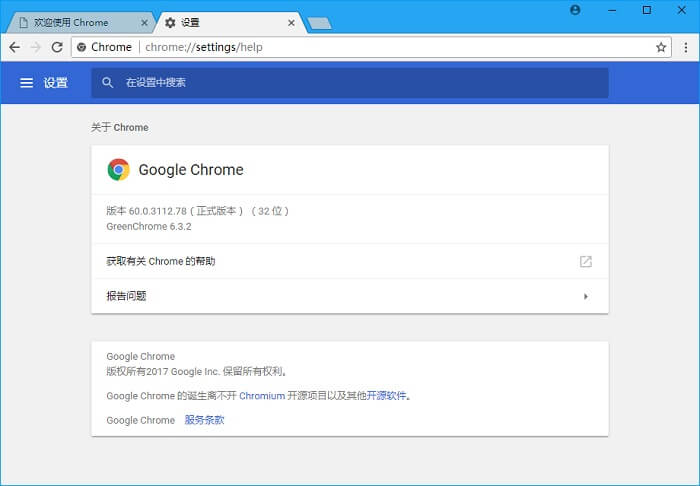Maximize the Chrome window
700x486 pixels.
coord(646,10)
